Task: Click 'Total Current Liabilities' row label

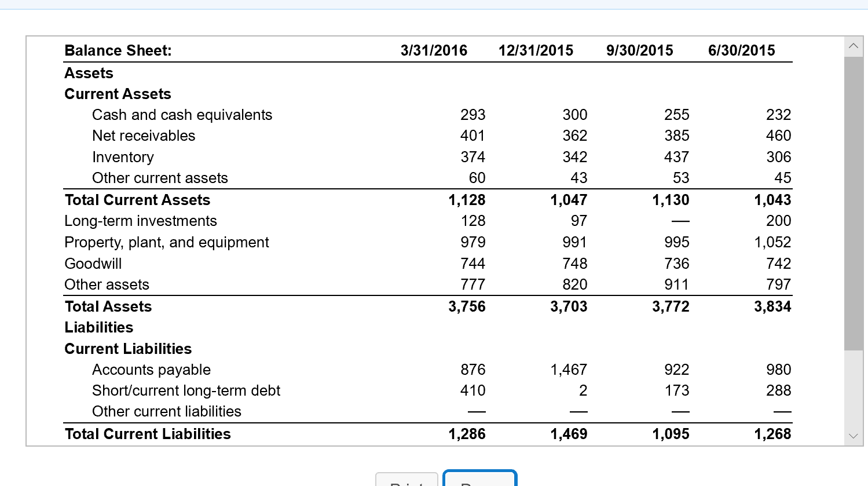Action: [x=148, y=434]
